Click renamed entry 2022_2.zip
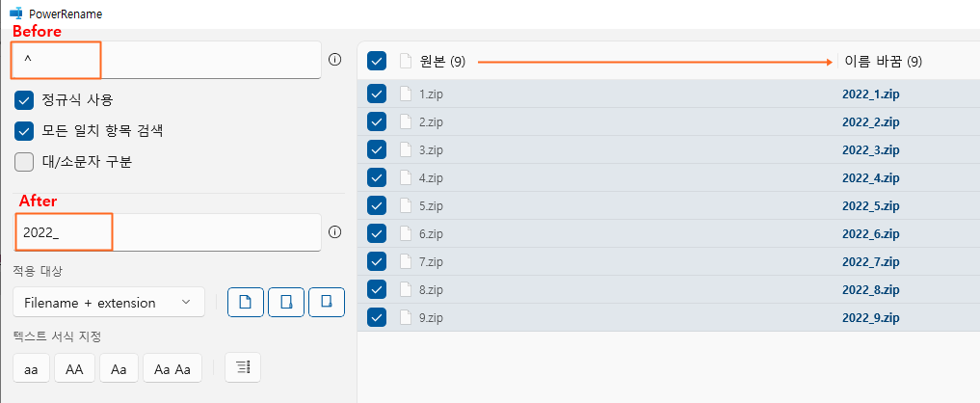The height and width of the screenshot is (403, 980). click(x=870, y=122)
